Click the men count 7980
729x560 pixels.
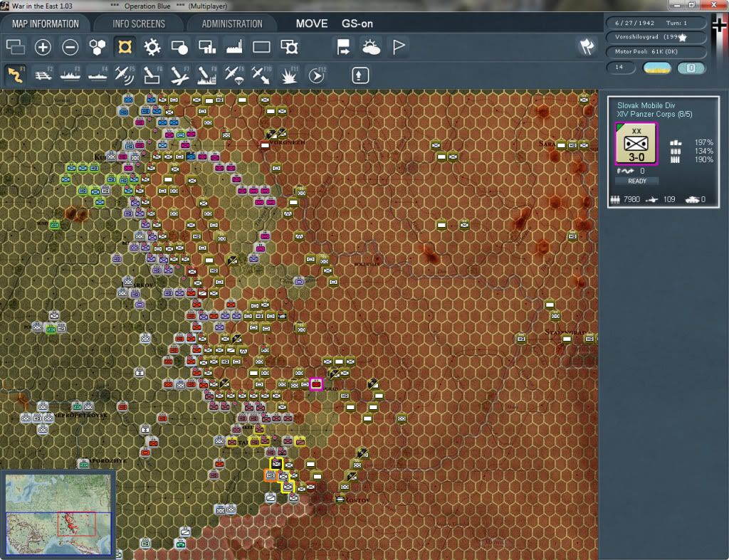click(x=631, y=199)
